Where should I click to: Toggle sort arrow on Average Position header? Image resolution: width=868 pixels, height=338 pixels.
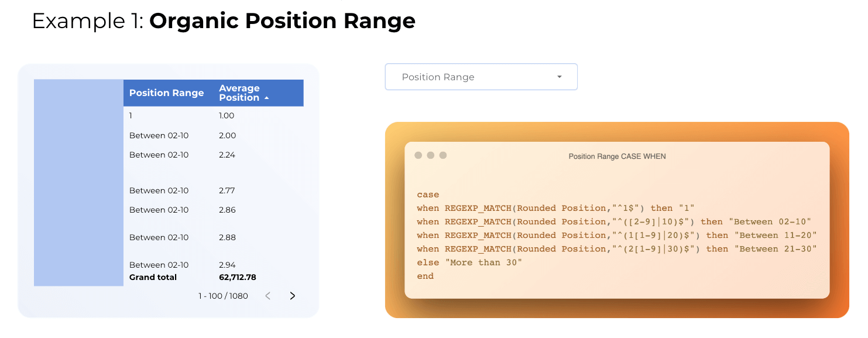click(x=267, y=98)
